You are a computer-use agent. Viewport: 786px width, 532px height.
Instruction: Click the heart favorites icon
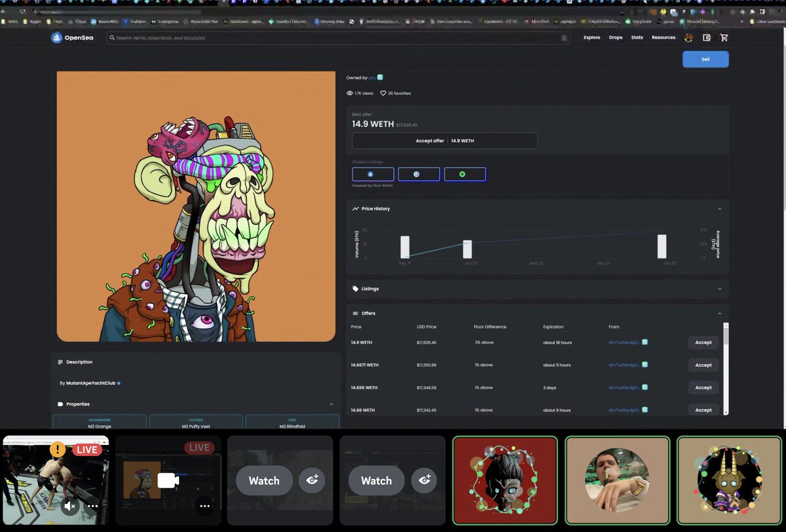point(383,94)
